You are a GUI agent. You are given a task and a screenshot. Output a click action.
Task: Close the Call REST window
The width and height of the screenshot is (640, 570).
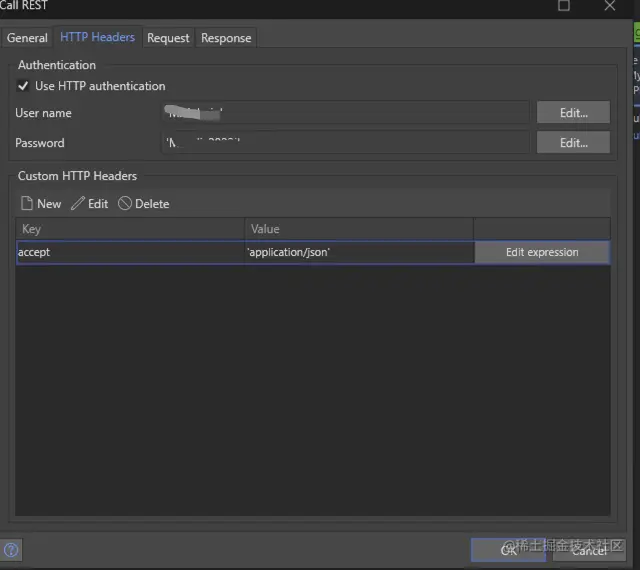(x=610, y=6)
